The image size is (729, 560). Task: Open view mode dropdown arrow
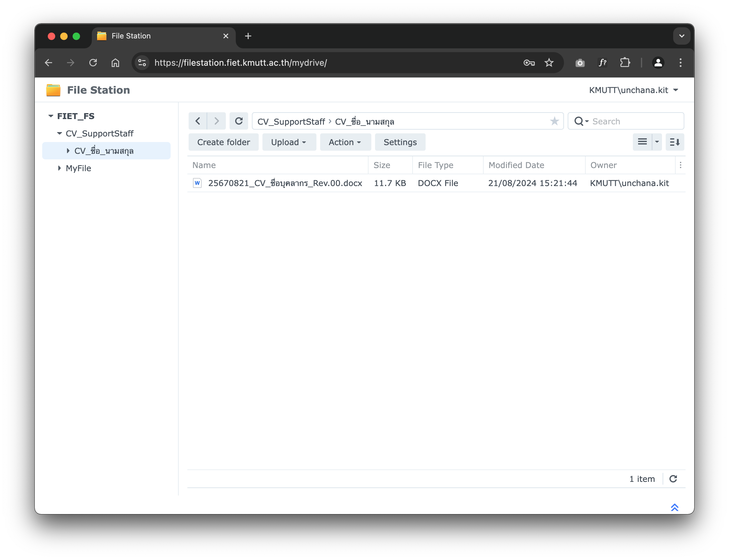[x=657, y=142]
